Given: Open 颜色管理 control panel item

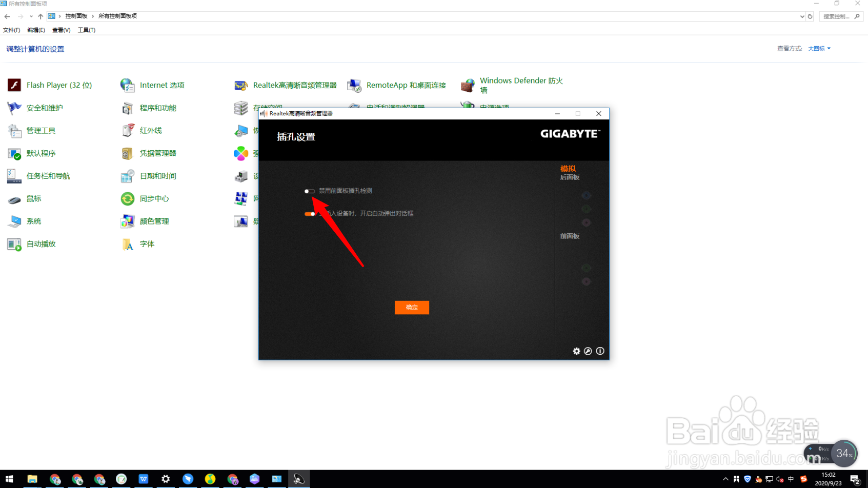Looking at the screenshot, I should coord(145,221).
